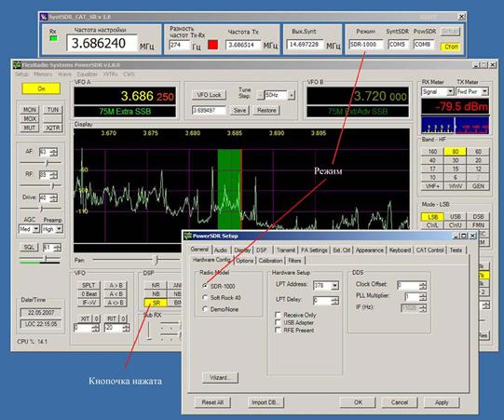Toggle the MON button in PowerSDR
The height and width of the screenshot is (420, 504).
(x=30, y=110)
